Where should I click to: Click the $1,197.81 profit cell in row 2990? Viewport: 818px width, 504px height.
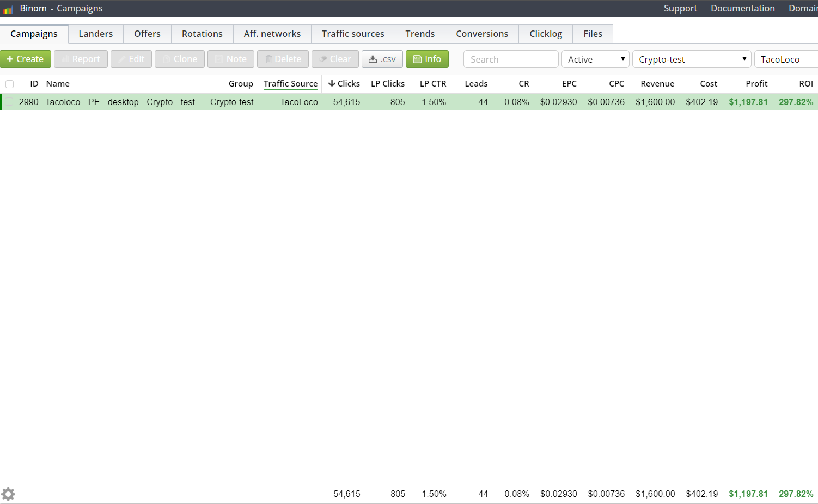point(748,102)
